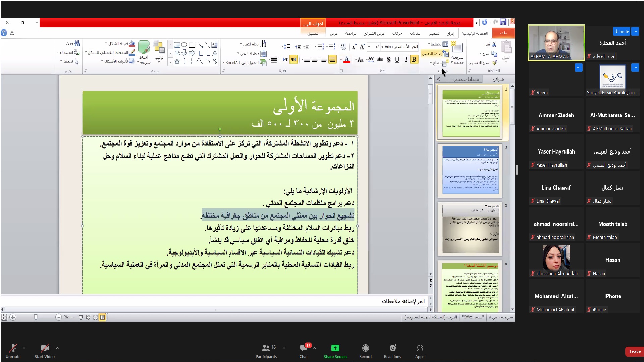Open the Arial font name dropdown
644x362 pixels.
382,47
